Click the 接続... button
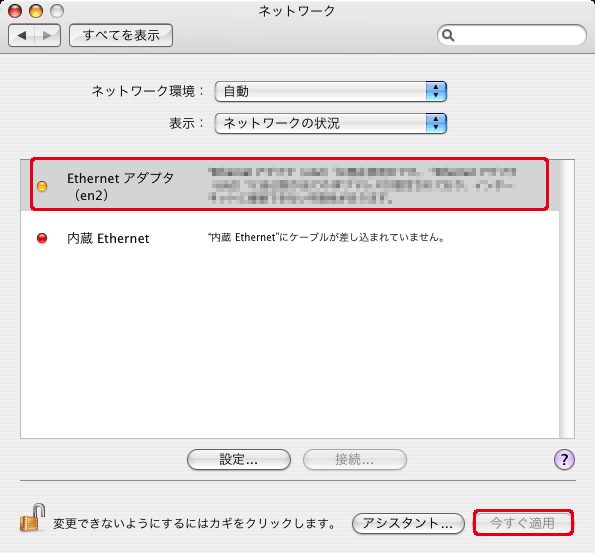595x553 pixels. [x=355, y=460]
